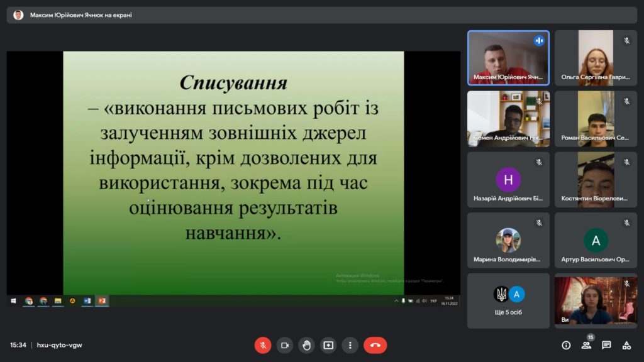Click muted mic icon on Костянтин's tile
This screenshot has width=644, height=362.
coord(627,162)
